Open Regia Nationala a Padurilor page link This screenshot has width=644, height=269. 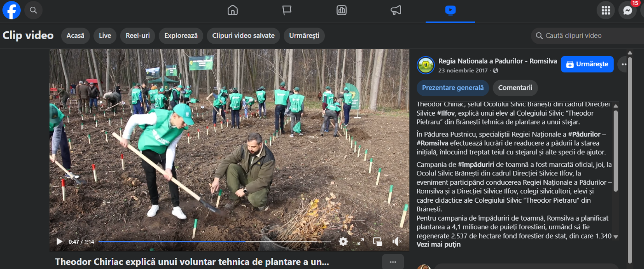click(x=497, y=61)
